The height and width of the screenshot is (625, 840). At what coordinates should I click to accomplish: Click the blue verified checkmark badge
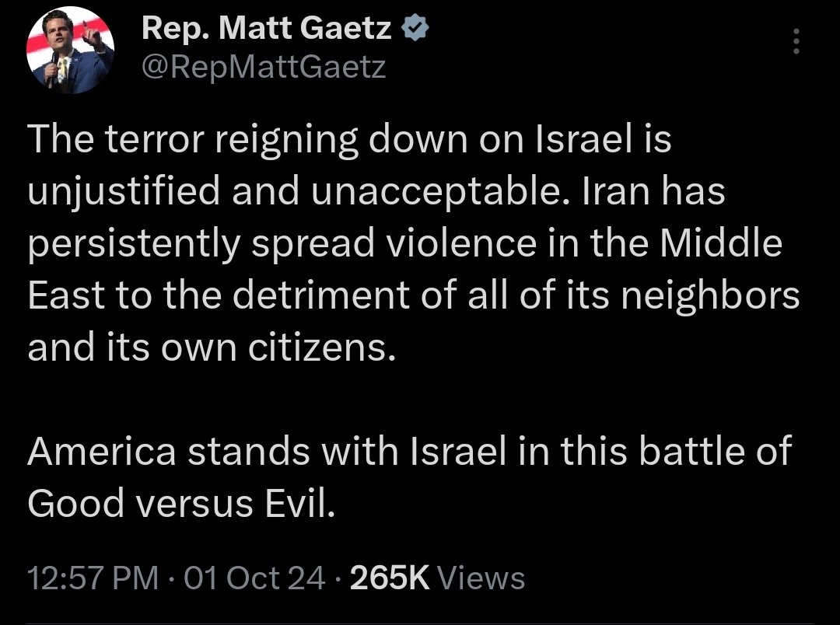414,30
